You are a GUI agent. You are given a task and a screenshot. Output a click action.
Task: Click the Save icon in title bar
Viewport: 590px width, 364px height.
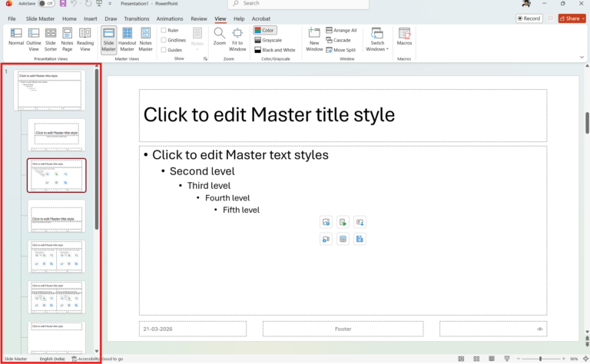click(63, 3)
